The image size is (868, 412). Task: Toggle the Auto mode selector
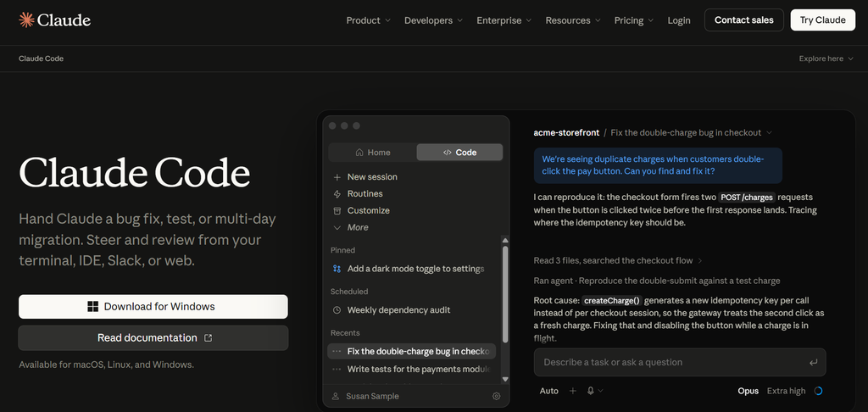click(549, 391)
